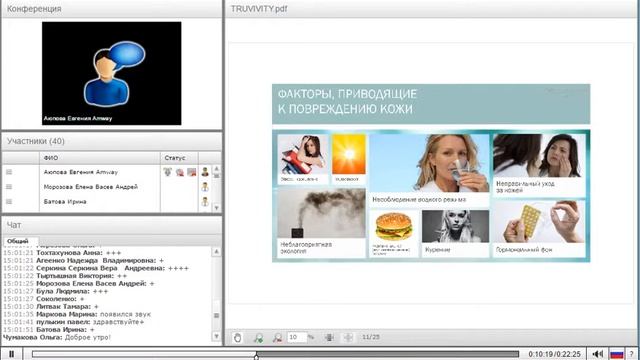Click the sun image on the slide
The image size is (640, 360).
click(349, 154)
